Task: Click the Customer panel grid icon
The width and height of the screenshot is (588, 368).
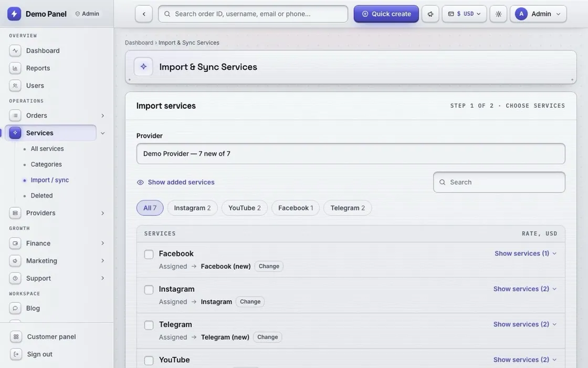Action: [x=16, y=337]
